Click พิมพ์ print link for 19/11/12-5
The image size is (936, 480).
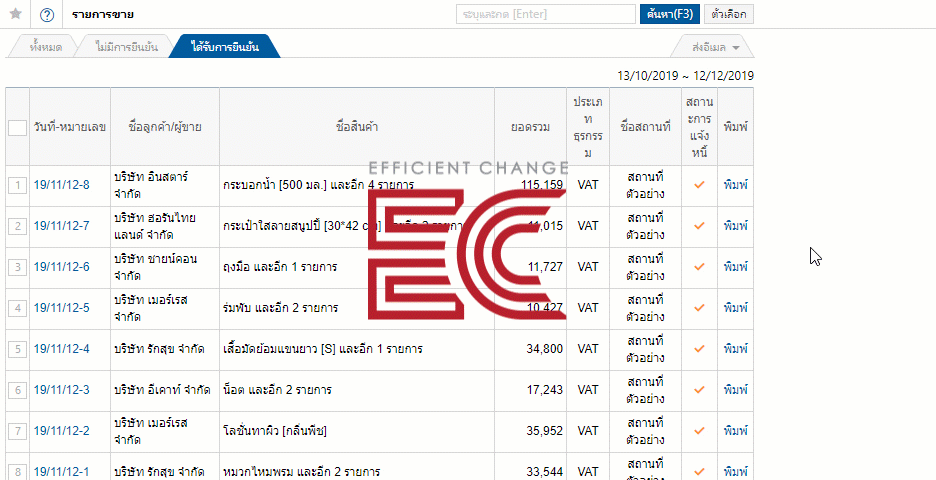coord(735,307)
